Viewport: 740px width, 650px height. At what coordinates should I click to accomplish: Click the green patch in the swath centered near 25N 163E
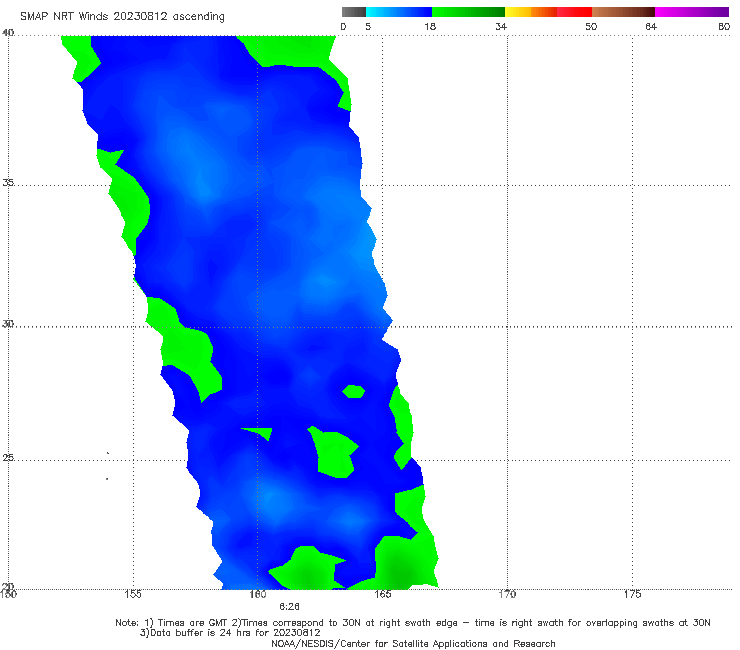334,452
